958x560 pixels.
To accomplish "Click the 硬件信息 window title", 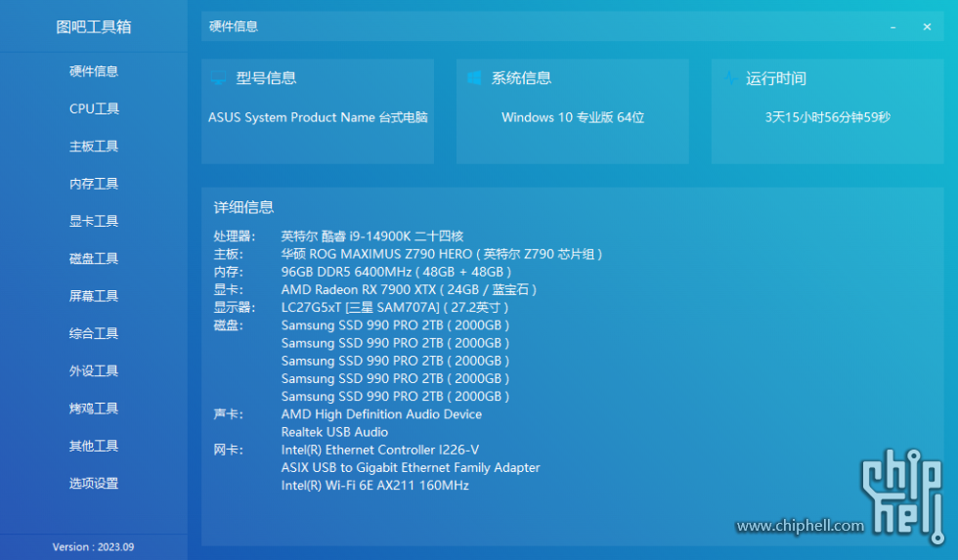I will [234, 26].
